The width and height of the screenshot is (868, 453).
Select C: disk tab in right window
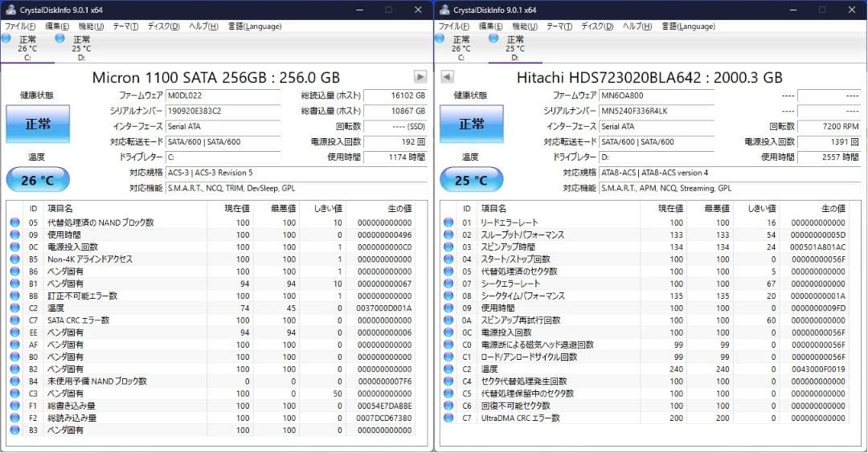461,47
